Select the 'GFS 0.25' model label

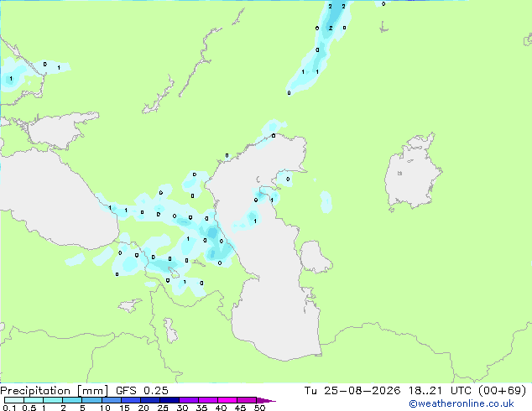point(142,391)
